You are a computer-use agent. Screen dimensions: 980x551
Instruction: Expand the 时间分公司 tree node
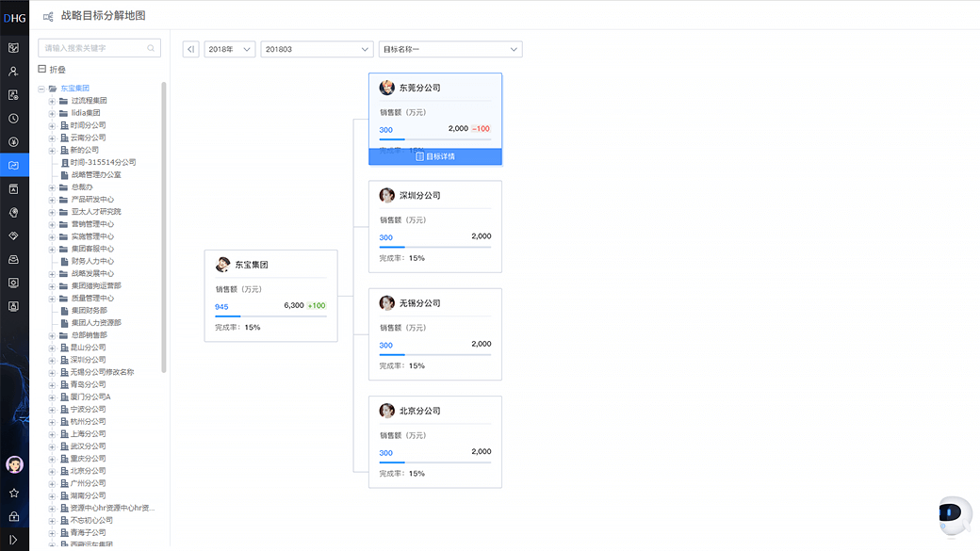[x=53, y=125]
